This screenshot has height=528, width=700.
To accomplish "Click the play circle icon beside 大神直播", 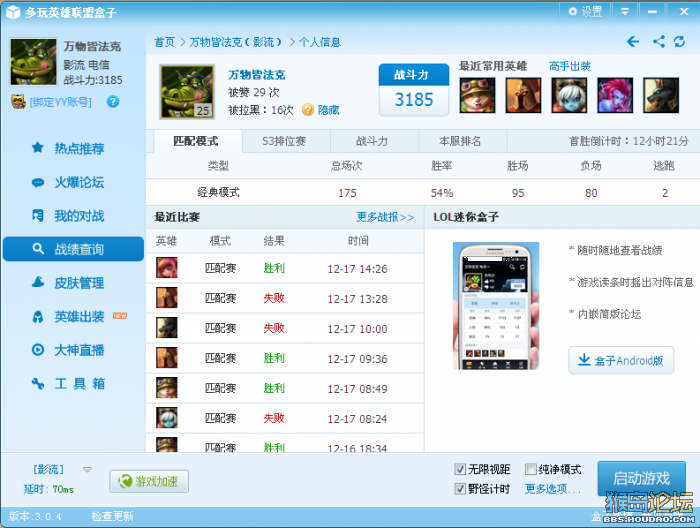I will 38,349.
